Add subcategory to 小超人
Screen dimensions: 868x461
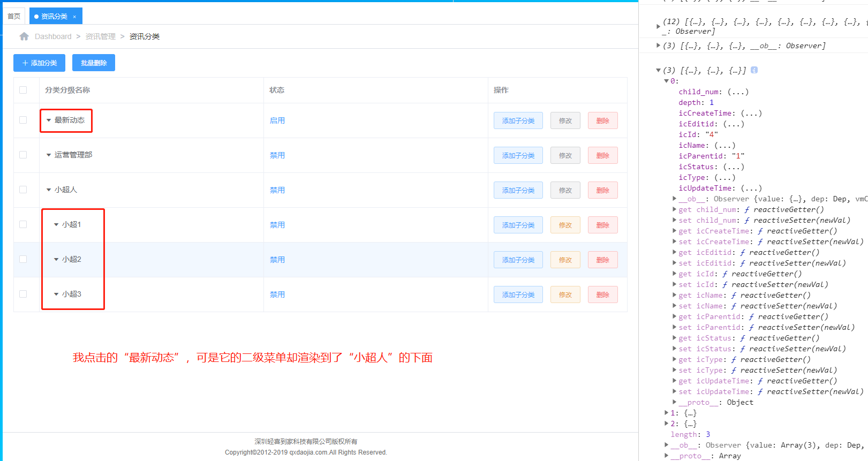(x=518, y=190)
